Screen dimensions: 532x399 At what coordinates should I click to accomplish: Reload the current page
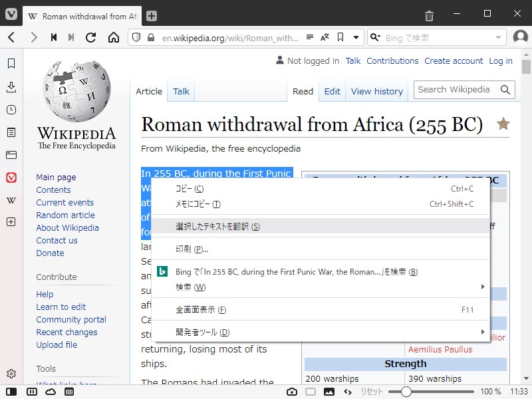(90, 37)
